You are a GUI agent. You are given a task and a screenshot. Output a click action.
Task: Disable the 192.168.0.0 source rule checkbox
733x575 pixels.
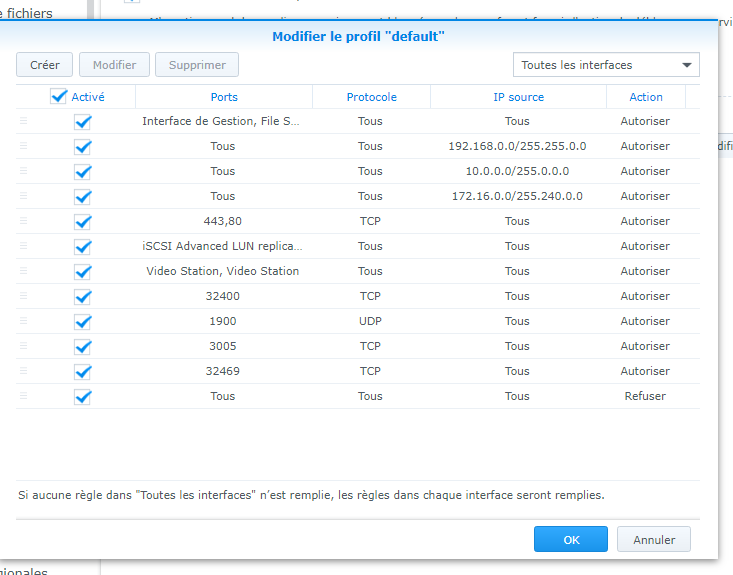[x=83, y=146]
